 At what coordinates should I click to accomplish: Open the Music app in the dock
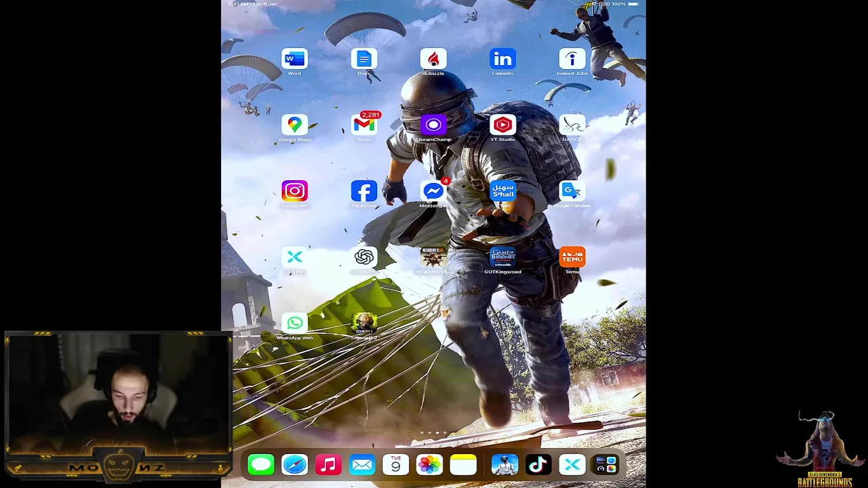click(328, 465)
